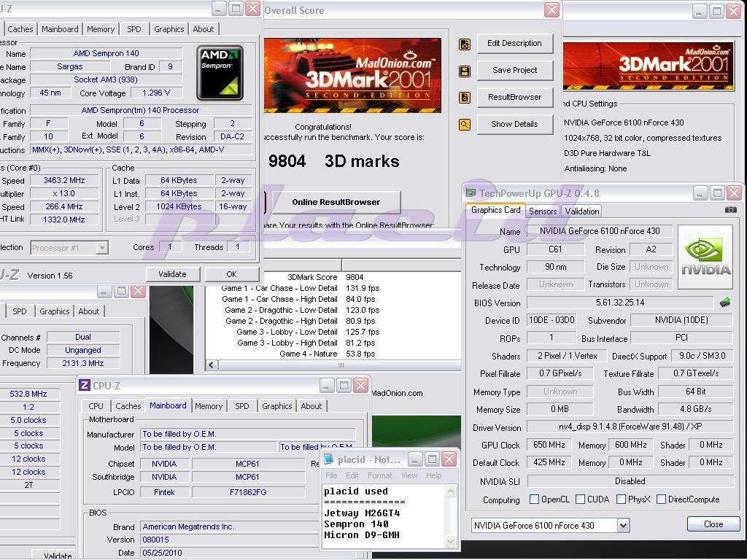The height and width of the screenshot is (560, 747).
Task: Open About tab in top CPU-Z window
Action: tap(204, 29)
